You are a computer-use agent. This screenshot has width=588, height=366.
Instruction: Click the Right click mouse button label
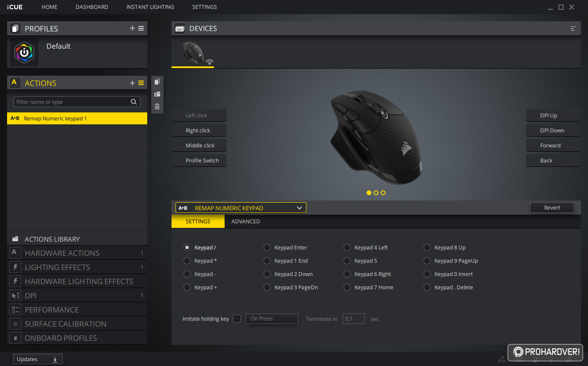click(199, 131)
